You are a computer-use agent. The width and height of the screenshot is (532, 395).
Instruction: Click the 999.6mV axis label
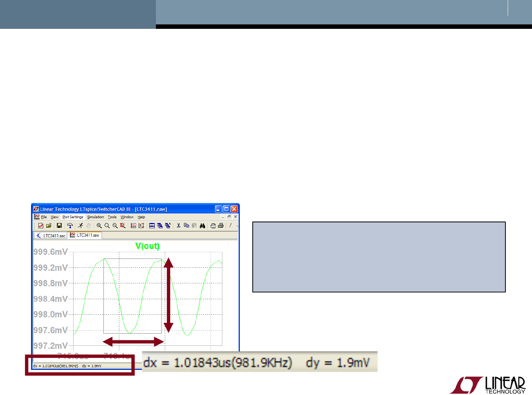[x=51, y=252]
